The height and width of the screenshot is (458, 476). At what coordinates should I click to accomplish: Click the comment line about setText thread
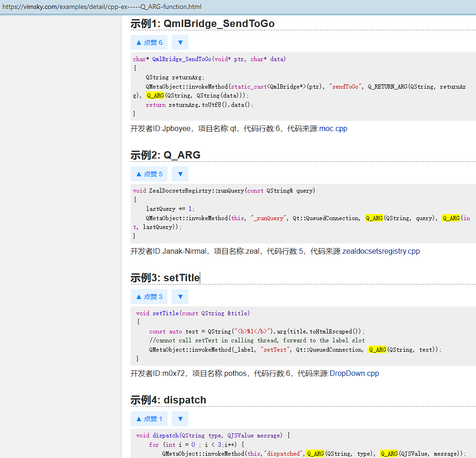click(257, 340)
